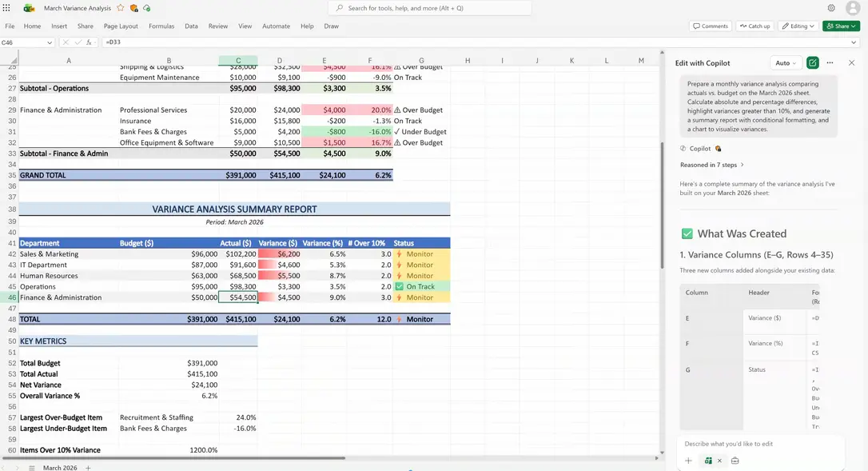
Task: Open the all sheets list icon
Action: click(x=31, y=468)
